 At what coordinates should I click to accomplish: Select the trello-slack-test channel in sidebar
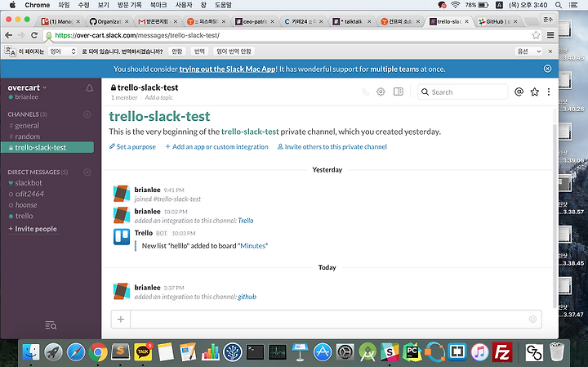tap(47, 147)
